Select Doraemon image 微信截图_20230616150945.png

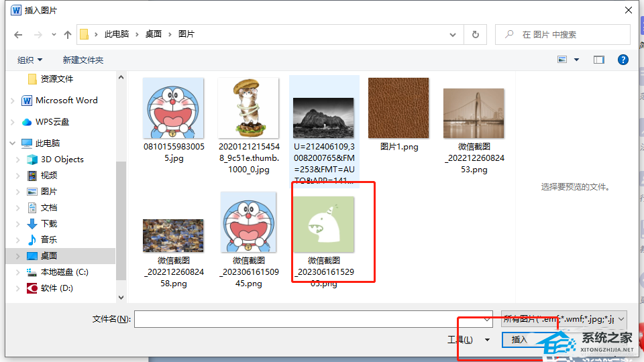(x=248, y=222)
